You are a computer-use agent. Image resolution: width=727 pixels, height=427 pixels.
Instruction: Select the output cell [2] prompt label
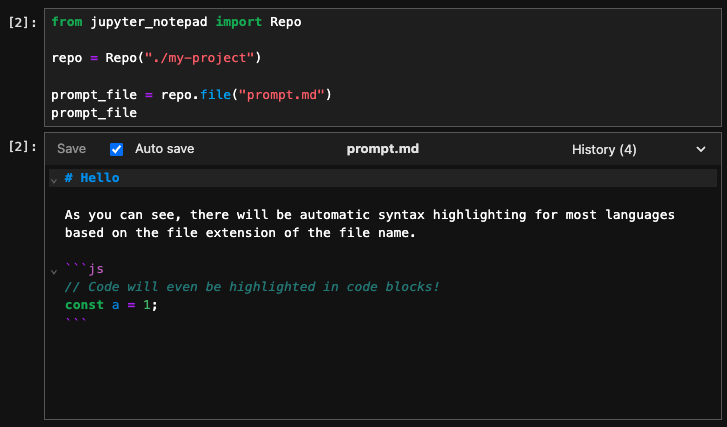point(23,147)
